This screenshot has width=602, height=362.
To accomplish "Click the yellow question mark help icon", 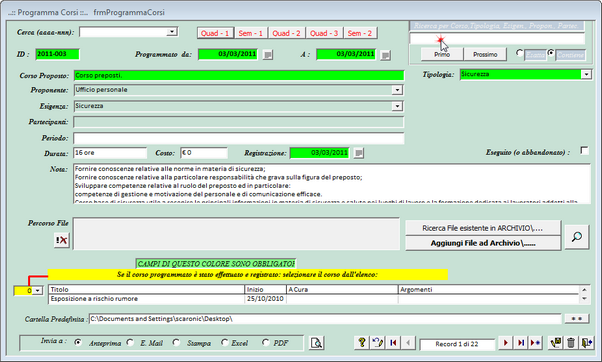I will pyautogui.click(x=362, y=342).
